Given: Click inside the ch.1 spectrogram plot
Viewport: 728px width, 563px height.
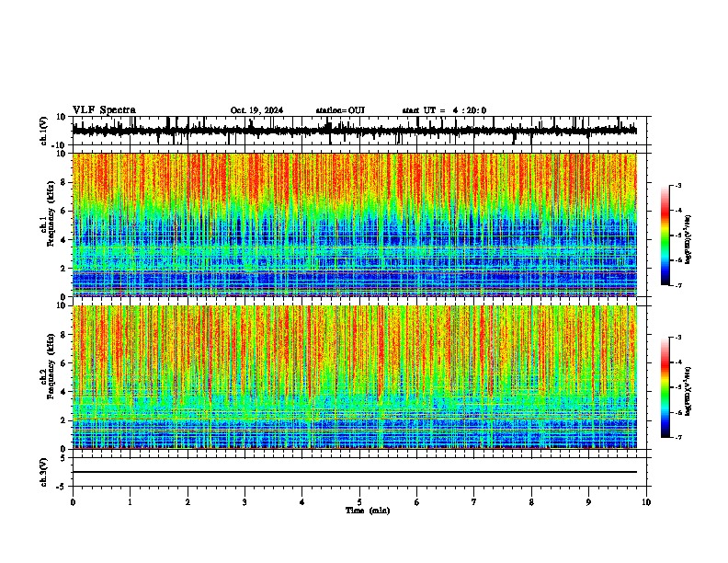Looking at the screenshot, I should tap(355, 224).
